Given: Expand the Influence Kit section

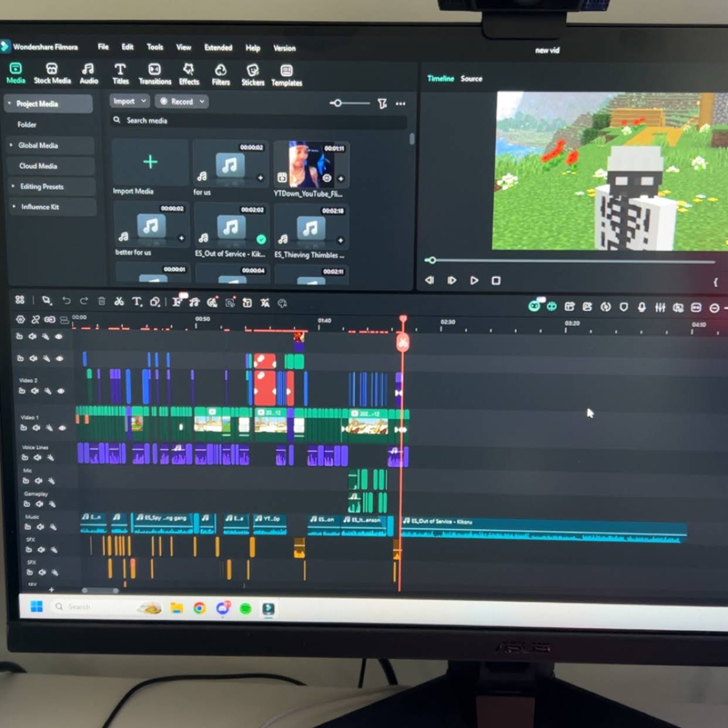Looking at the screenshot, I should 14,206.
